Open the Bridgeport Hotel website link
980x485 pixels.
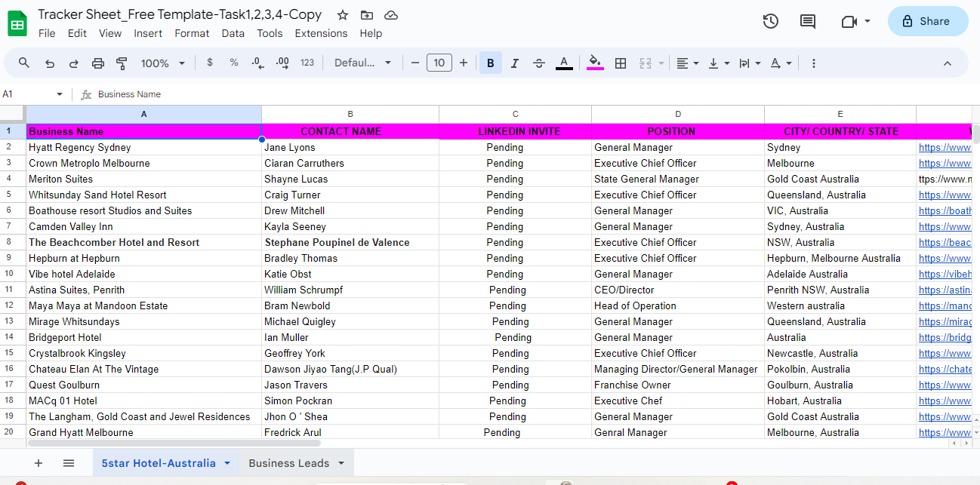pos(945,338)
